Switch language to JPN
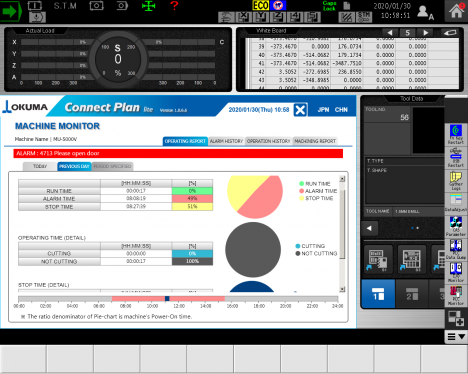Image resolution: width=468 pixels, height=374 pixels. click(323, 110)
